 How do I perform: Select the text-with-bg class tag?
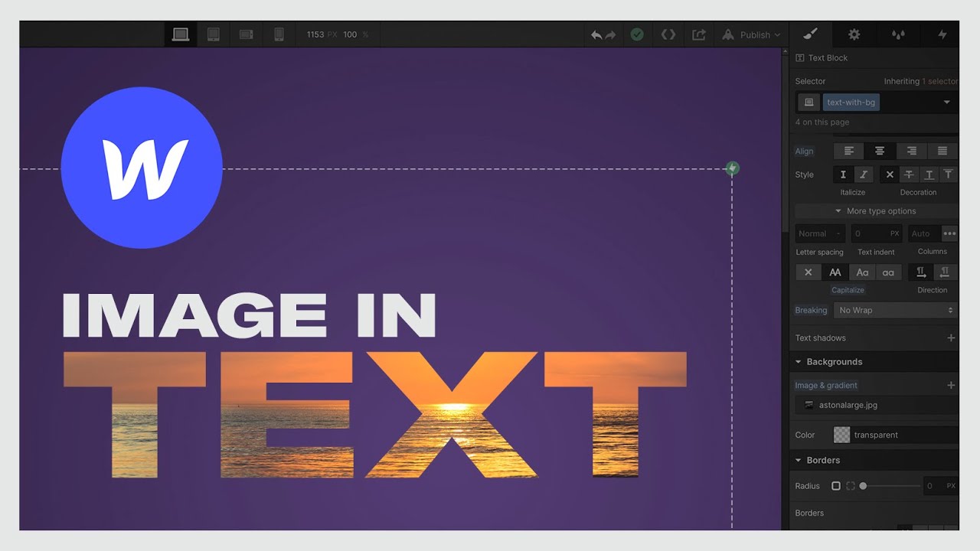point(851,103)
